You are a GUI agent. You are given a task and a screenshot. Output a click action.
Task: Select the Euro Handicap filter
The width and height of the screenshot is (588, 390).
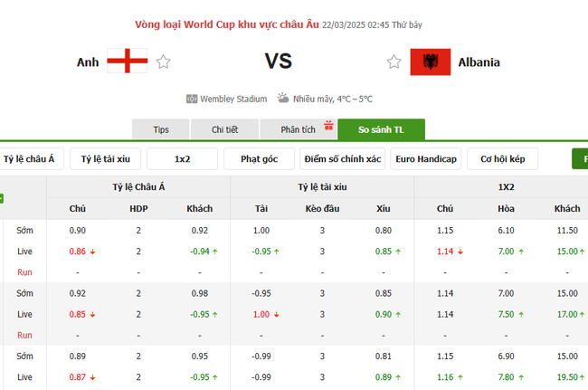[x=427, y=159]
